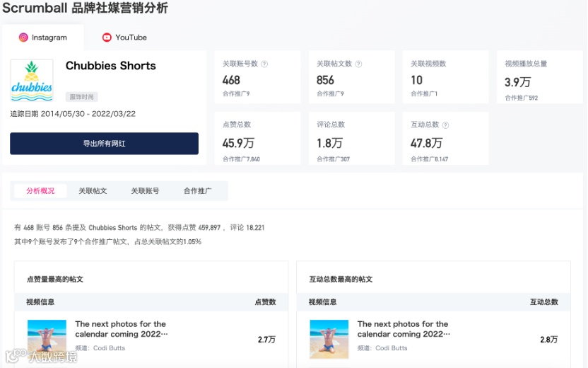Open help icon beside 互动总数
The image size is (588, 368).
(445, 125)
